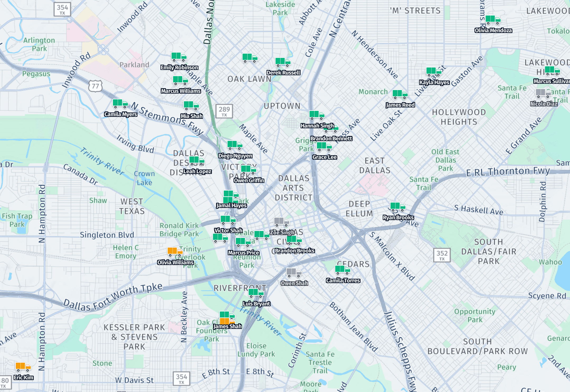Image resolution: width=570 pixels, height=392 pixels.
Task: Select Grace Lee's truck icon
Action: (324, 147)
